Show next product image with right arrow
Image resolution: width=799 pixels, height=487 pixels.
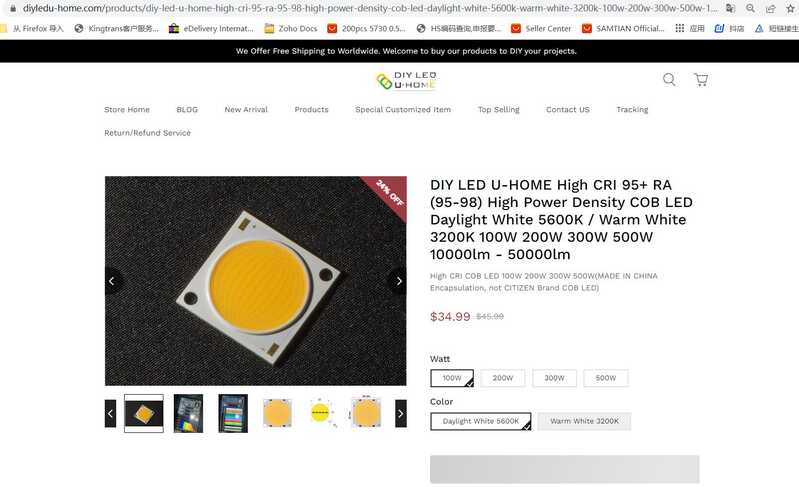398,281
